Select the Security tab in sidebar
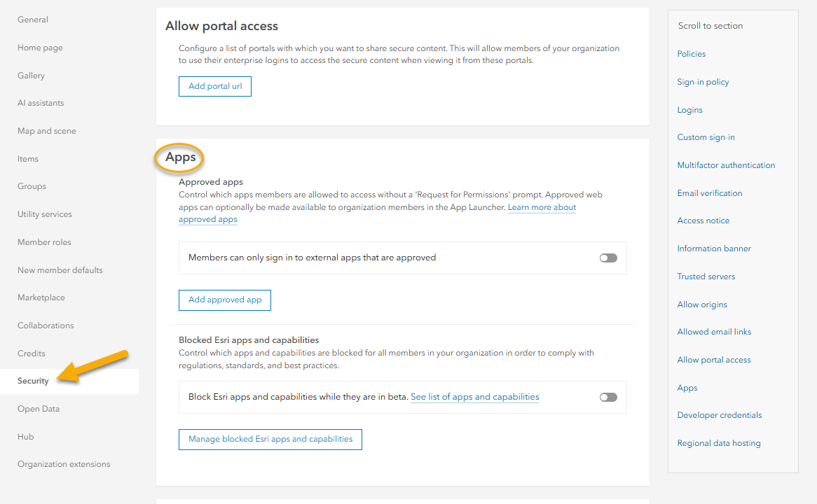Image resolution: width=817 pixels, height=504 pixels. coord(34,381)
